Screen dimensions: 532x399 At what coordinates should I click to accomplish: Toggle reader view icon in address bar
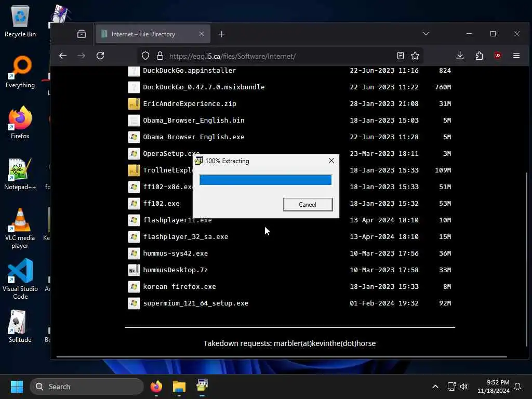[x=401, y=56]
